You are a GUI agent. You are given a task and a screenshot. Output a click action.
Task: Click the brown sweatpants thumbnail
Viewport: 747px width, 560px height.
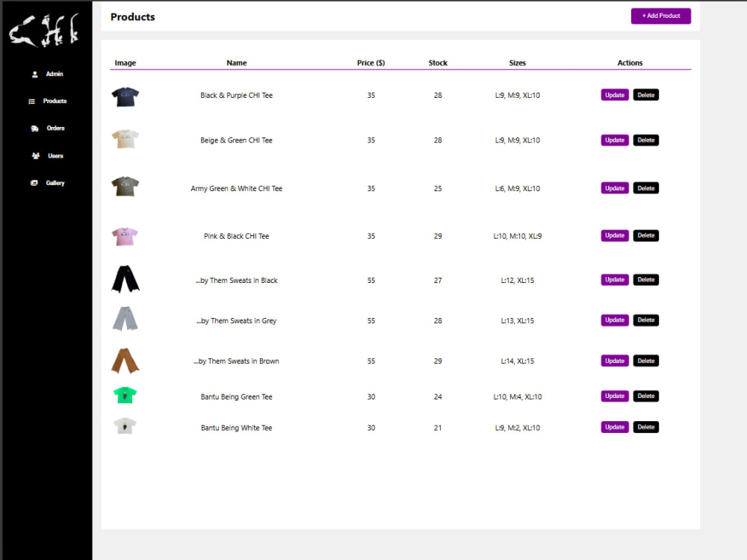[125, 361]
